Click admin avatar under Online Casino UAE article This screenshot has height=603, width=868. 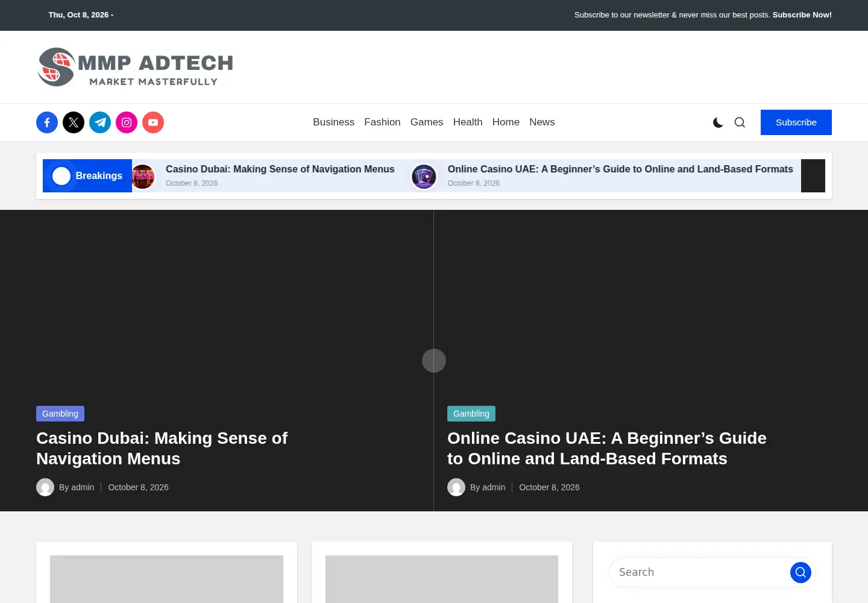pos(456,487)
